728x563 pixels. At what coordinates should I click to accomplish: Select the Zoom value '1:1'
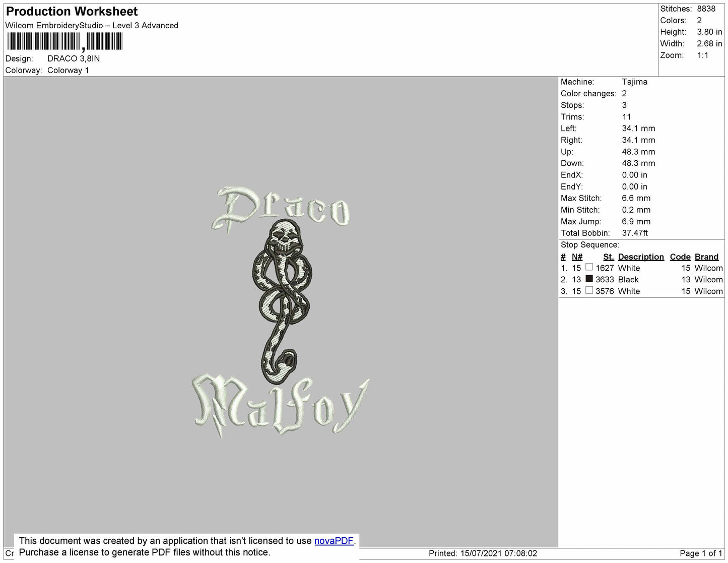click(703, 55)
